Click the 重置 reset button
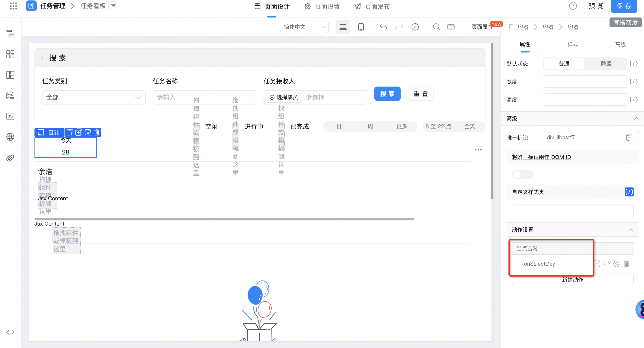The width and height of the screenshot is (644, 348). [421, 94]
